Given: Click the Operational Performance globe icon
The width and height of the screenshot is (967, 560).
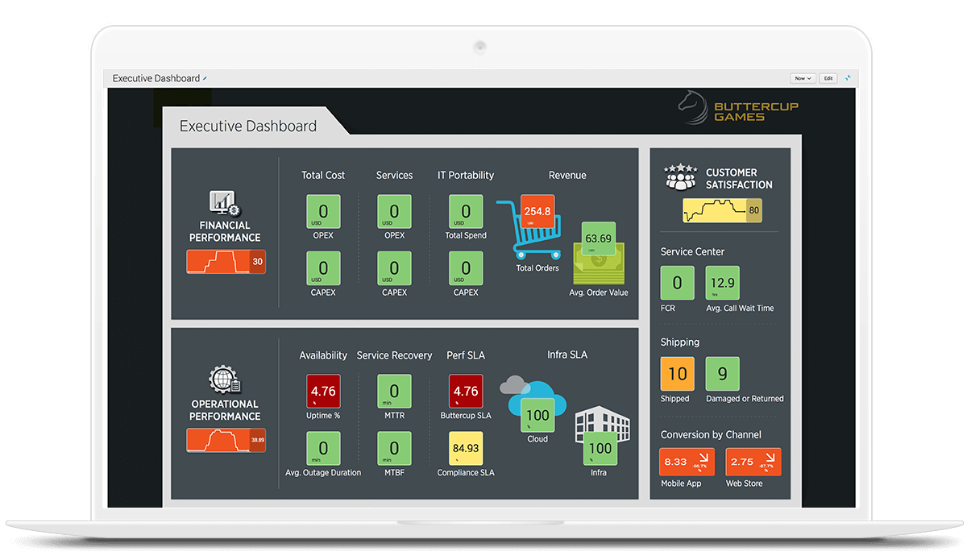Looking at the screenshot, I should click(224, 379).
